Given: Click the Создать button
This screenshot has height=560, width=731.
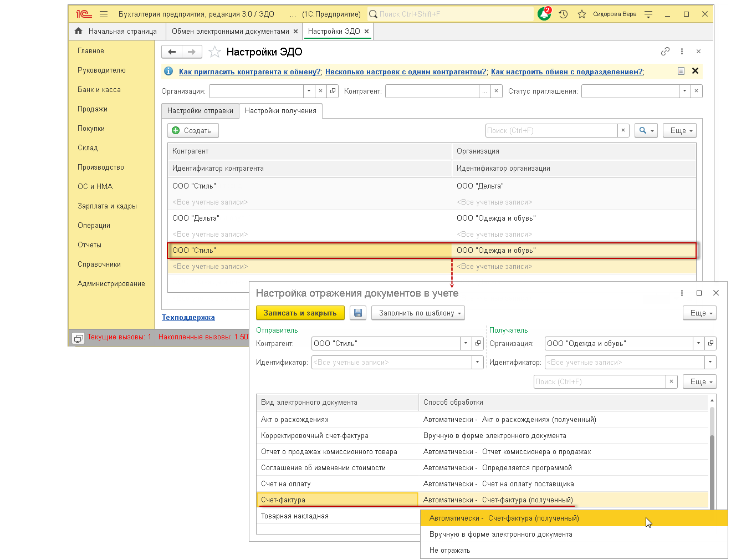Looking at the screenshot, I should tap(193, 130).
